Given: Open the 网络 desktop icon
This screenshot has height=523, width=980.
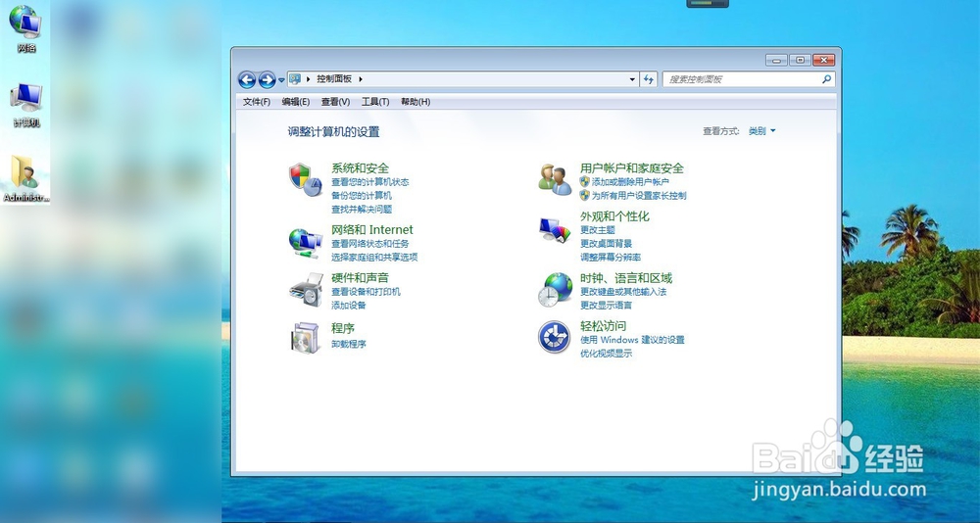Looking at the screenshot, I should click(25, 28).
